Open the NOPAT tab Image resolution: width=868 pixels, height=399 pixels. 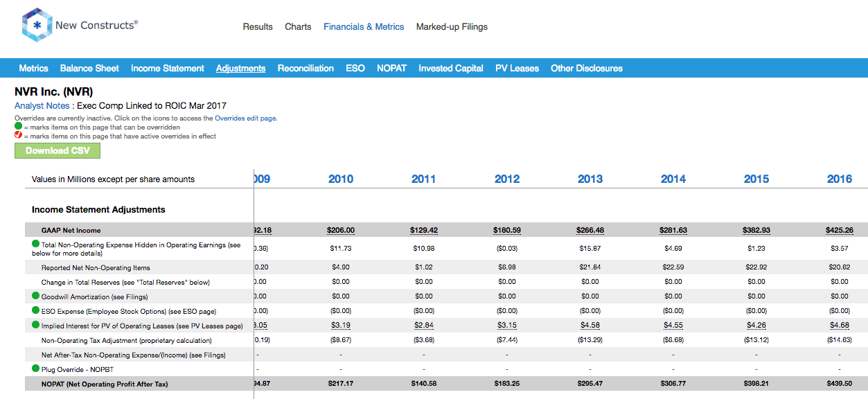[391, 68]
